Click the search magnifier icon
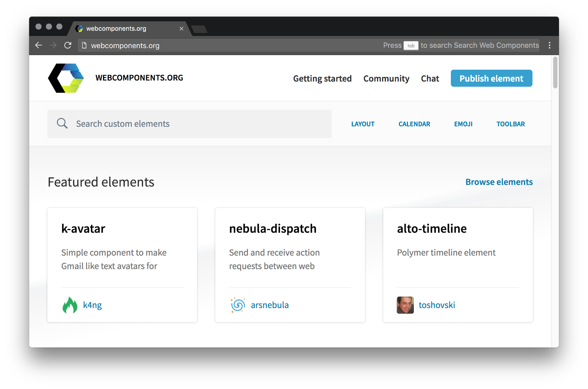 [62, 123]
